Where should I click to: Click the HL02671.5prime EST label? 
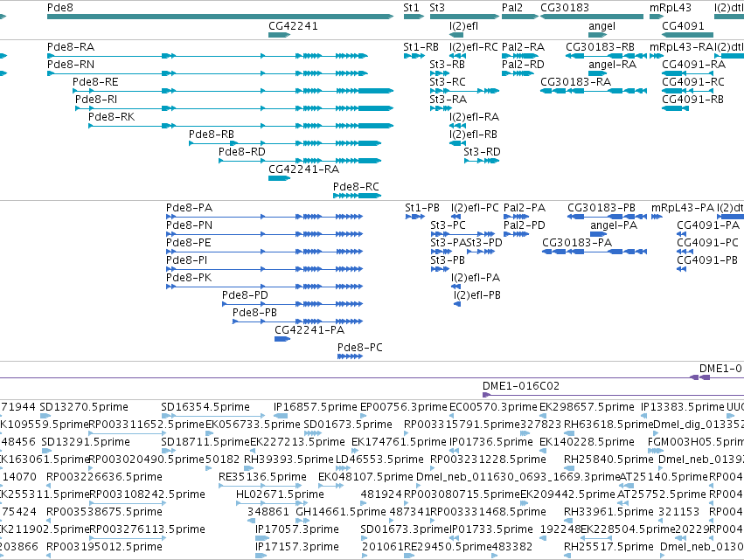[281, 494]
